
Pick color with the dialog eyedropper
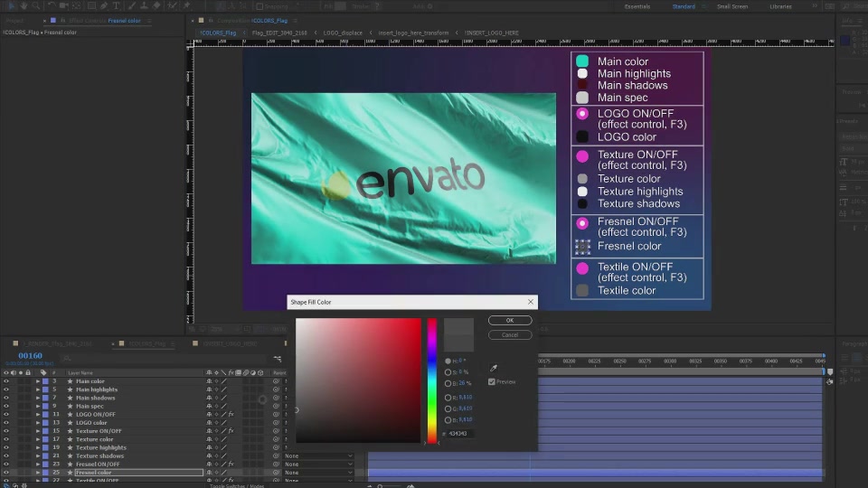(494, 368)
